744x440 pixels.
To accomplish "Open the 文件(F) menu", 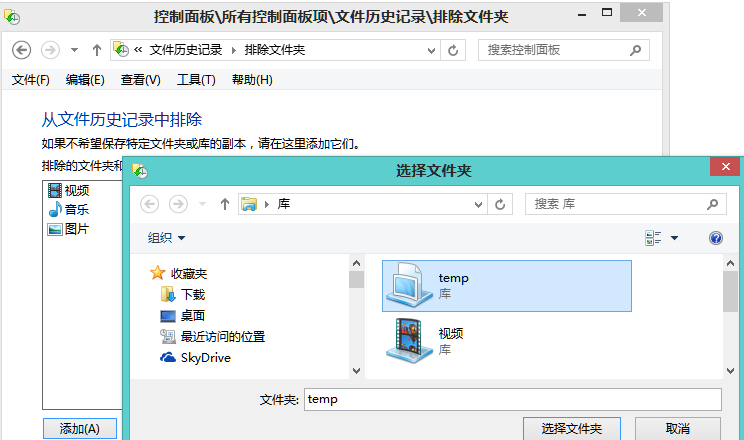I will coord(30,80).
